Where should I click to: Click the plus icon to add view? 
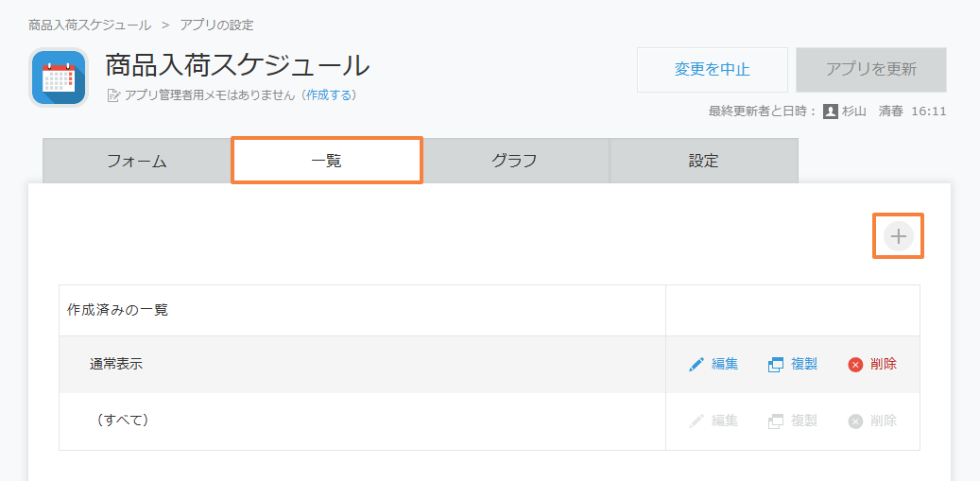(898, 236)
